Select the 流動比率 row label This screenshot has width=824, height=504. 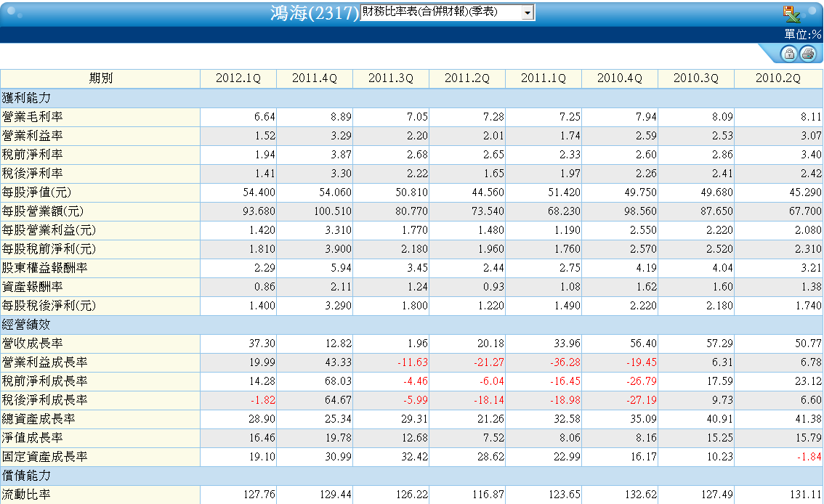coord(26,495)
